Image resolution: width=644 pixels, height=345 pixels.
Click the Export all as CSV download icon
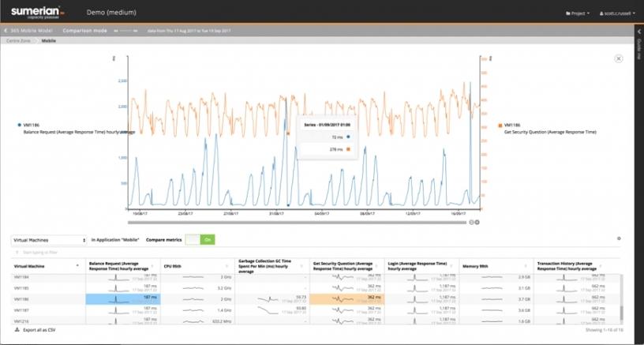point(17,329)
